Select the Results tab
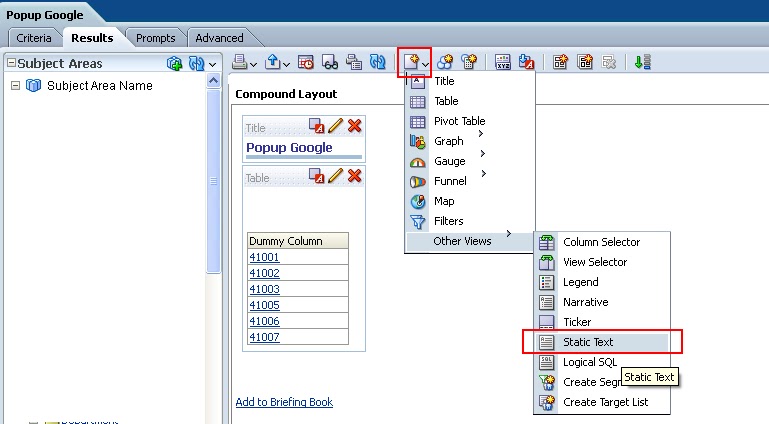 tap(92, 38)
